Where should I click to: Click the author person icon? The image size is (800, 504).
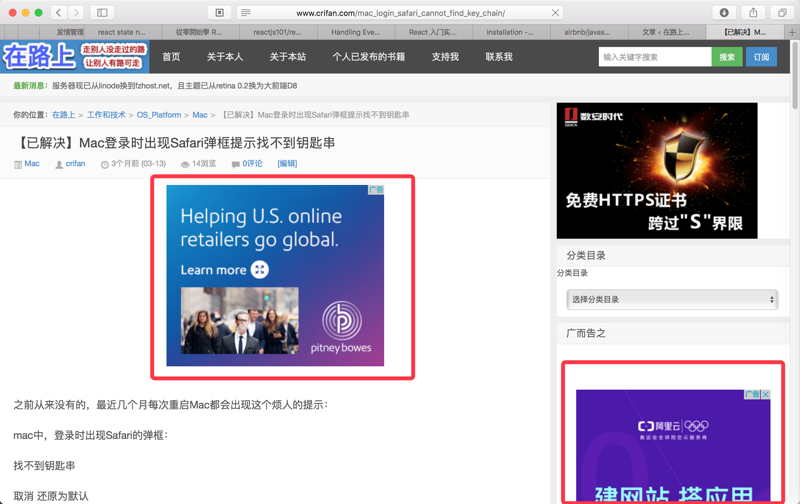[x=59, y=164]
